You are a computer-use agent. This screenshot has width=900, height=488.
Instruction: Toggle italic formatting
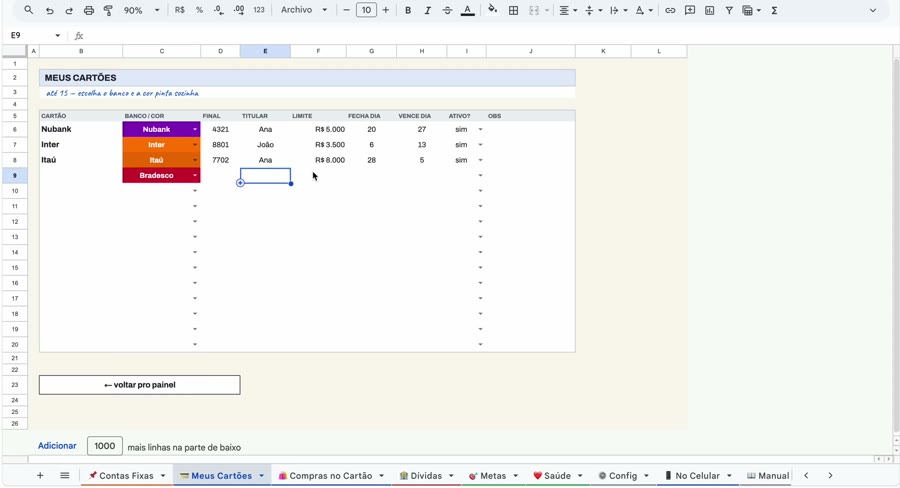click(427, 10)
